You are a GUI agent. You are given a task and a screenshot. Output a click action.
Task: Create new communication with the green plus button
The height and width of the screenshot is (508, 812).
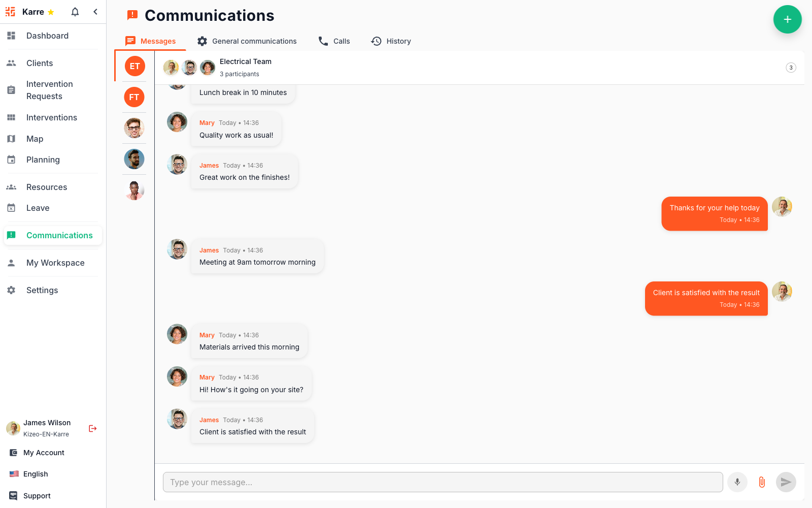click(787, 19)
